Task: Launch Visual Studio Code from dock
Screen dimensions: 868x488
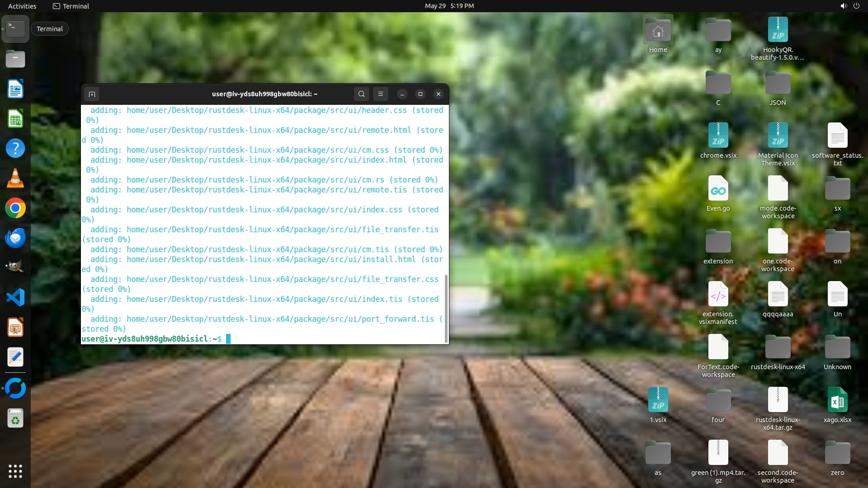Action: pos(15,297)
